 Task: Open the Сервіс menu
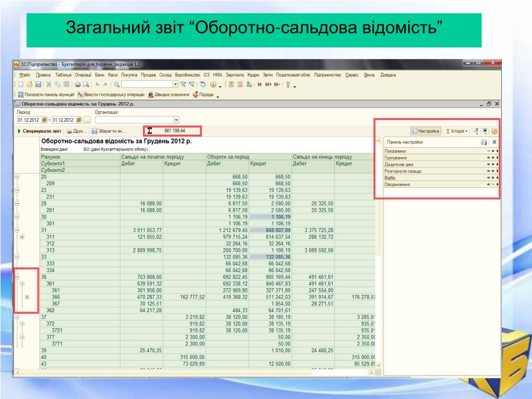(x=352, y=75)
